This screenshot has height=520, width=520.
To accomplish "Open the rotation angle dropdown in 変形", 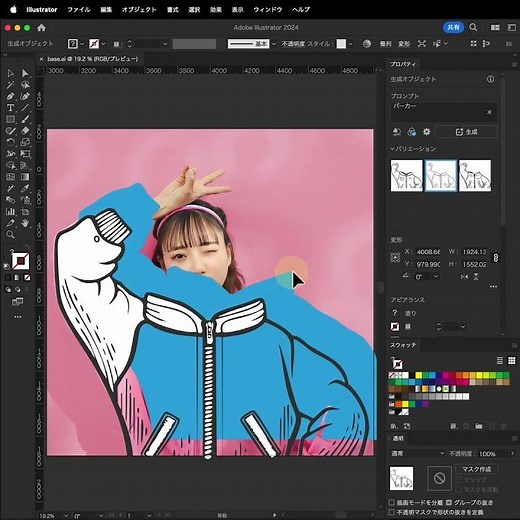I will (x=436, y=276).
